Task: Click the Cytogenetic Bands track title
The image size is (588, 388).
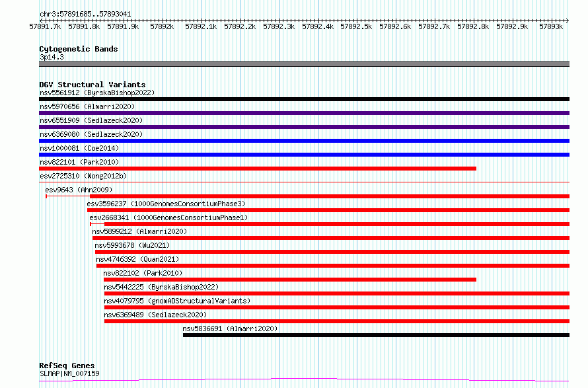Action: (x=79, y=49)
